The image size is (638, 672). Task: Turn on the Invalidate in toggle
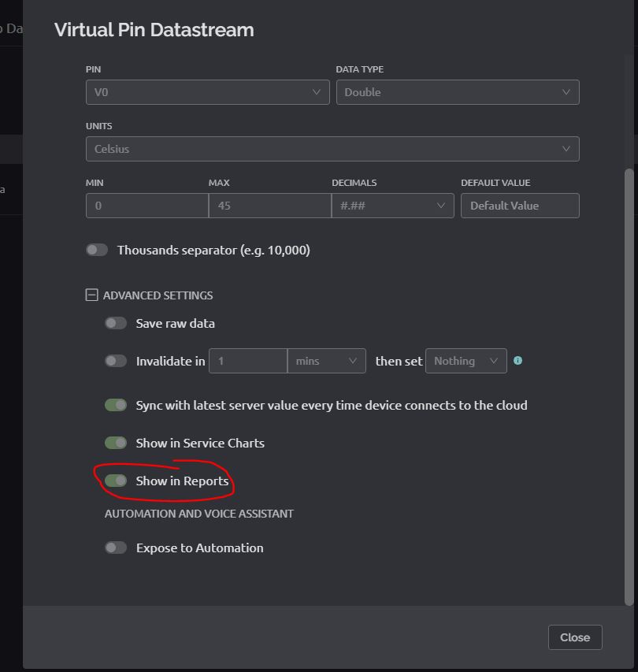click(116, 361)
